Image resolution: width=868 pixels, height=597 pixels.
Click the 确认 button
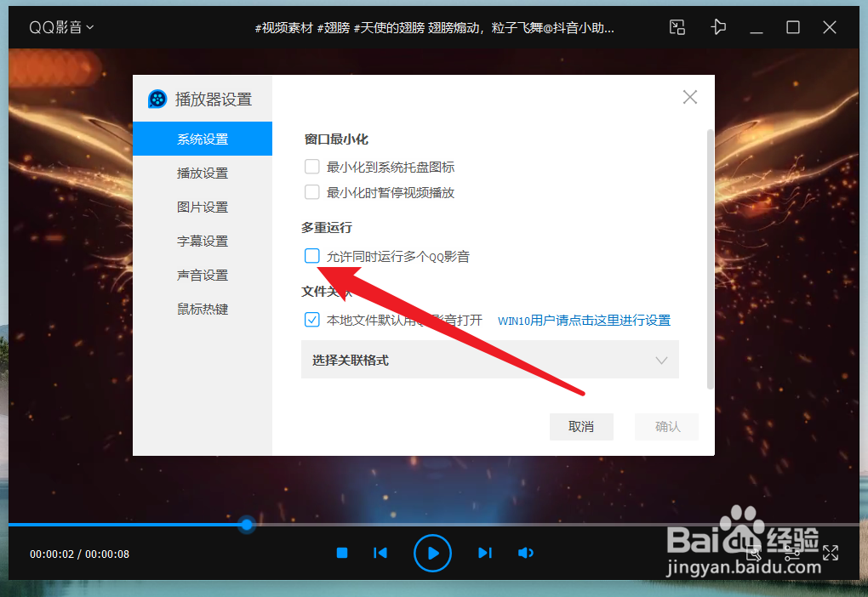[x=667, y=427]
